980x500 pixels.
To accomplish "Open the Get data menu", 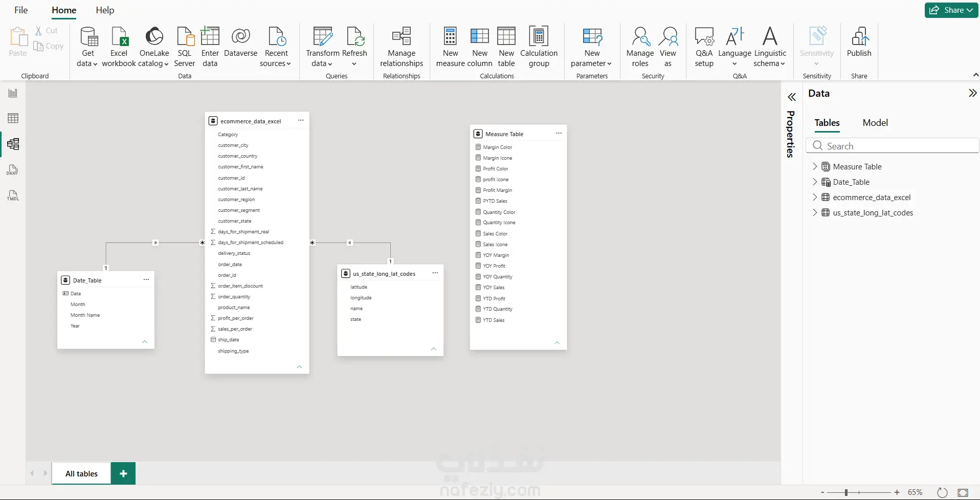I will pos(87,47).
